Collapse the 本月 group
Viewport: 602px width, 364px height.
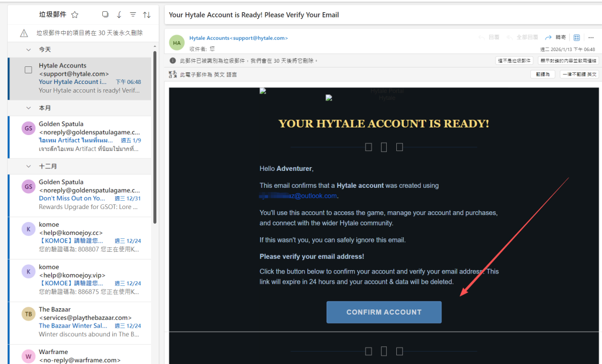[28, 108]
